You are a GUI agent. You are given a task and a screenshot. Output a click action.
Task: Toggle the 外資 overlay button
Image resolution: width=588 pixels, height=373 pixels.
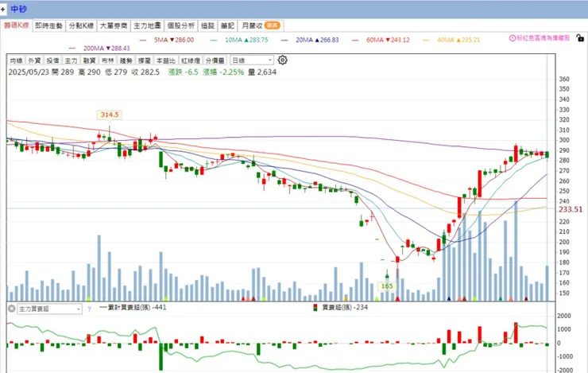point(34,60)
